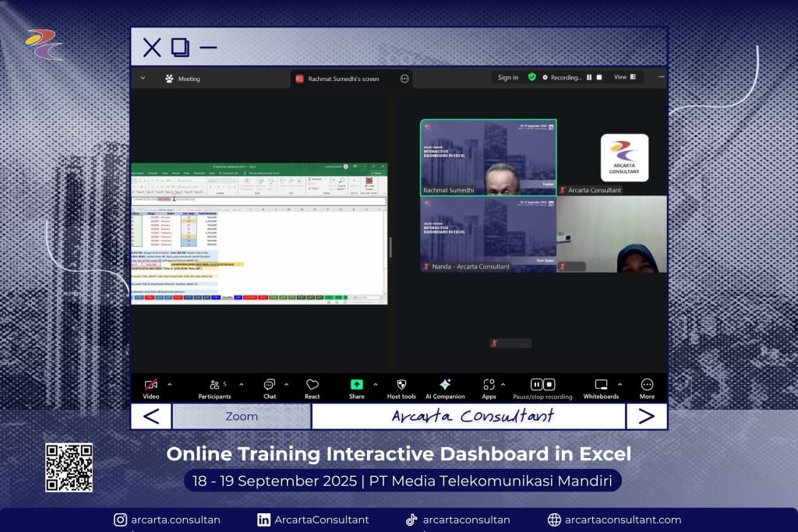Select Rachmat Sumedhi's video thumbnail
The image size is (798, 532).
tap(488, 157)
